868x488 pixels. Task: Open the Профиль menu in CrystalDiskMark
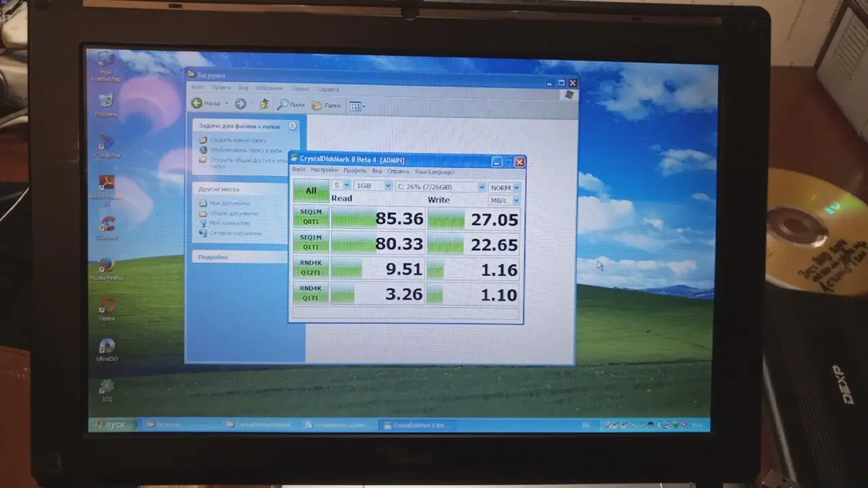[x=355, y=171]
